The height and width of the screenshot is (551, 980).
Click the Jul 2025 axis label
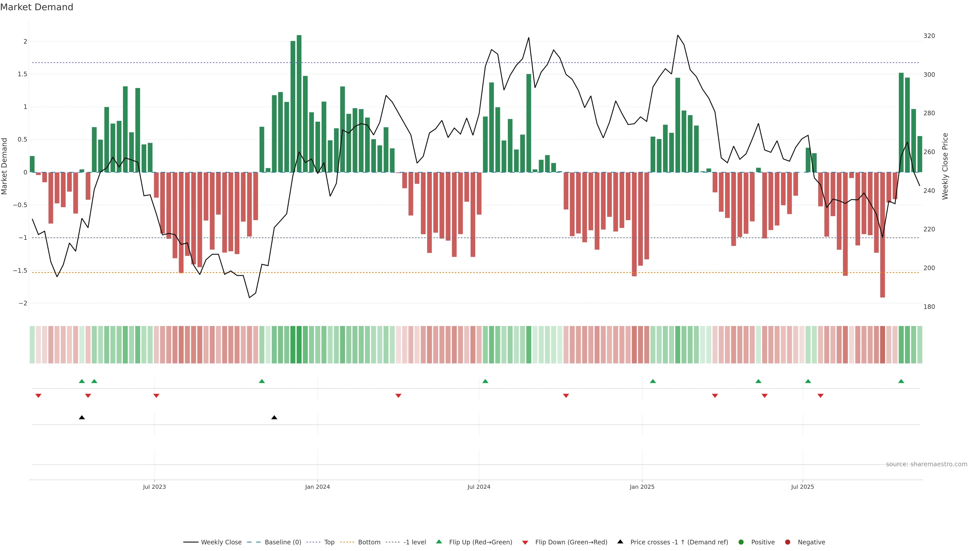pyautogui.click(x=802, y=487)
